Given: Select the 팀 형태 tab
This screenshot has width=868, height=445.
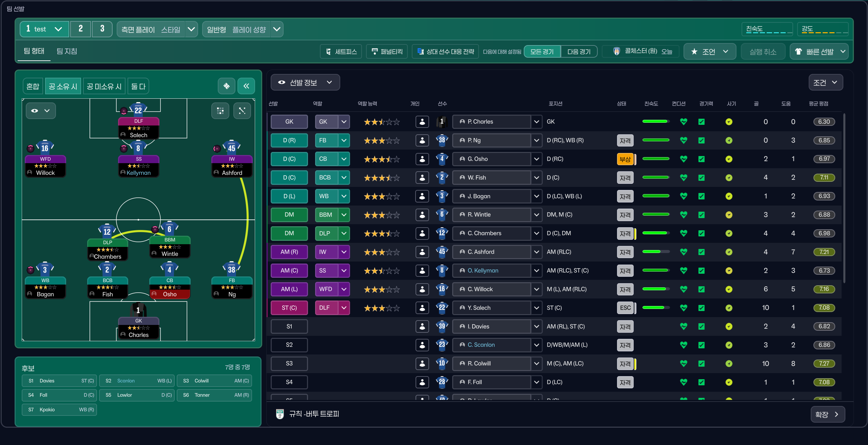Looking at the screenshot, I should [x=34, y=51].
